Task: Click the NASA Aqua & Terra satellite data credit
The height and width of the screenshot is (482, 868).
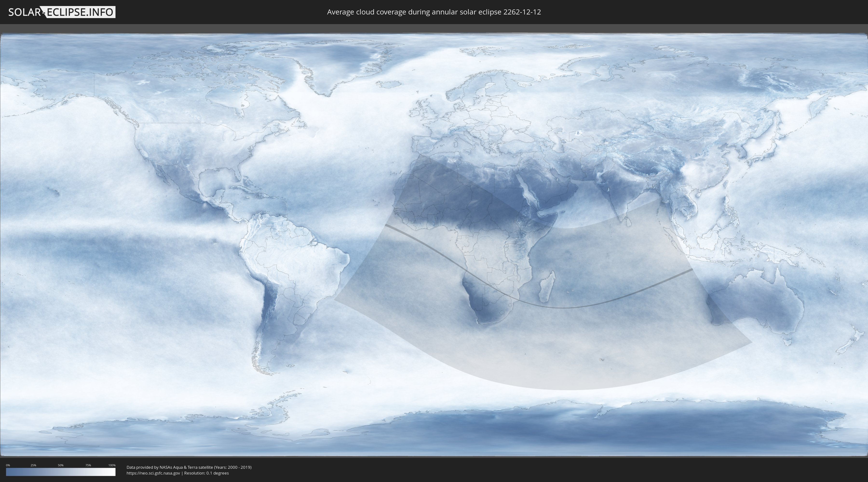Action: [x=189, y=467]
